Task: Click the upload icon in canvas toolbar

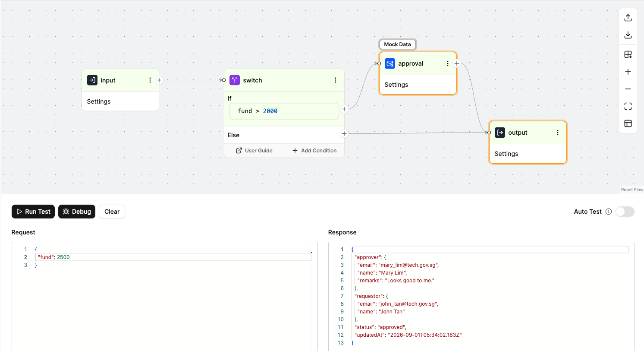Action: click(628, 18)
